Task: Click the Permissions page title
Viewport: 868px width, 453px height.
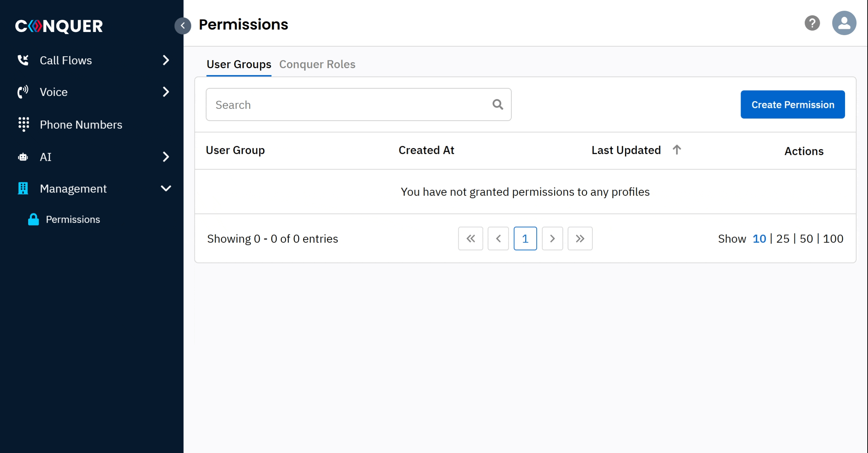Action: click(x=243, y=25)
